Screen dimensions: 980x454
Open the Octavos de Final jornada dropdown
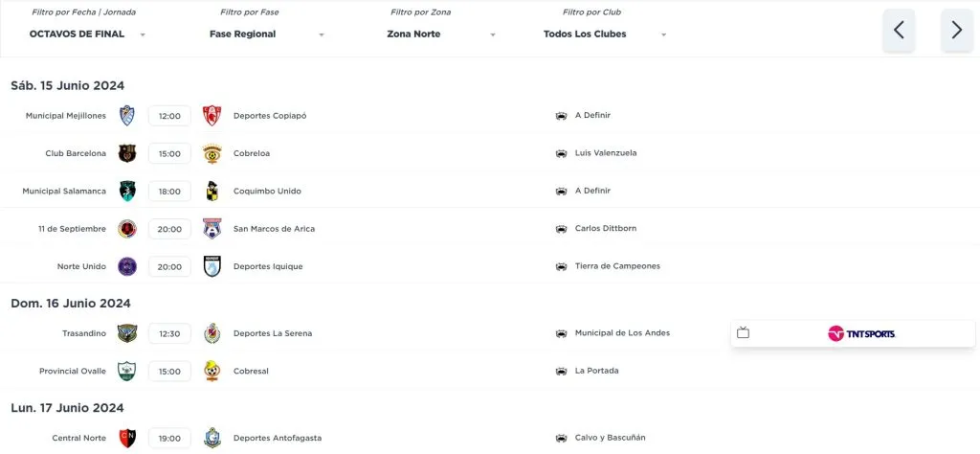coord(87,34)
